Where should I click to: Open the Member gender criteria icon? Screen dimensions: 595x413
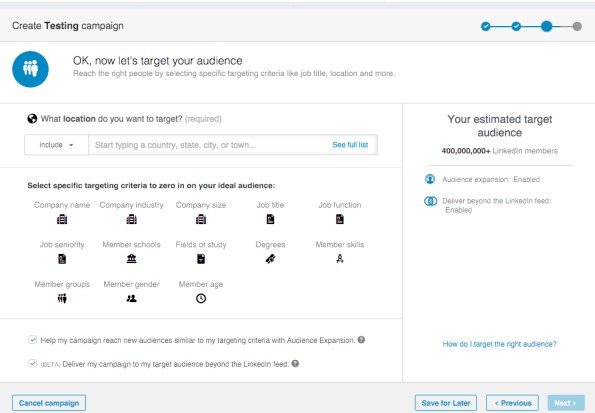pyautogui.click(x=131, y=298)
